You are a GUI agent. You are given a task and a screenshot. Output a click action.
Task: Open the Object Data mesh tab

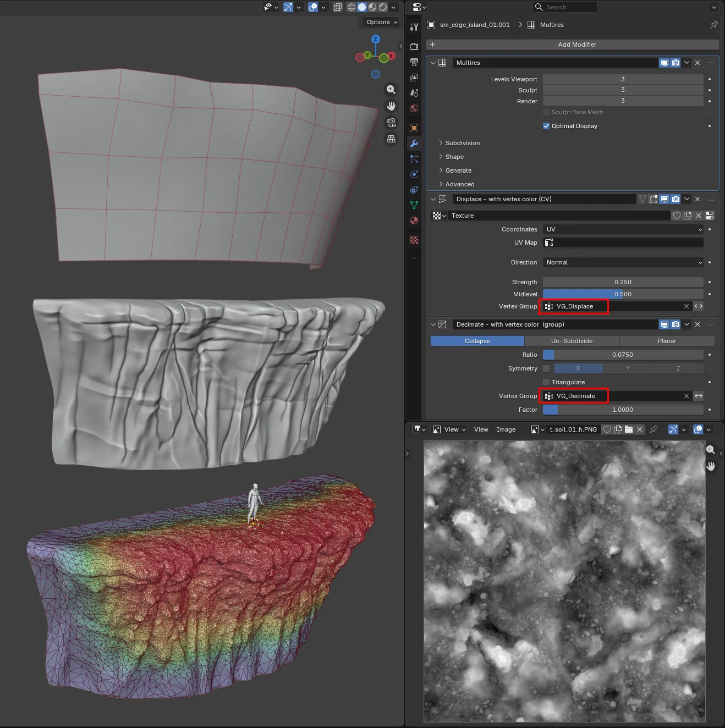414,205
